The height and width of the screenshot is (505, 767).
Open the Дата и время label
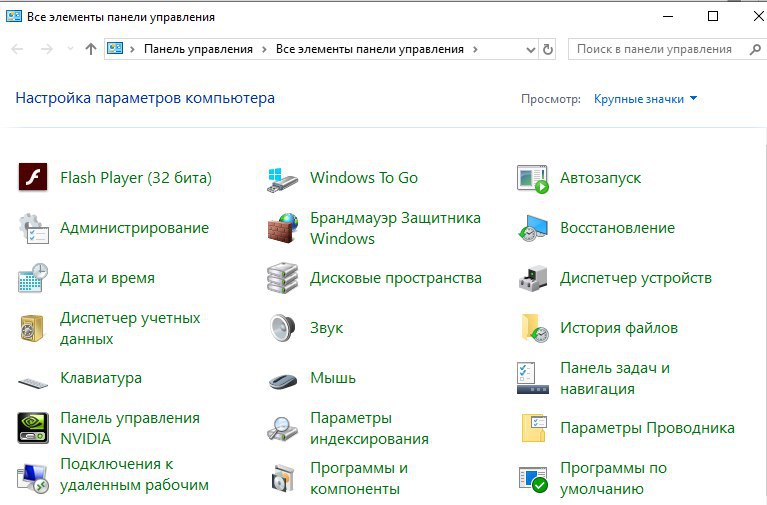pos(107,278)
